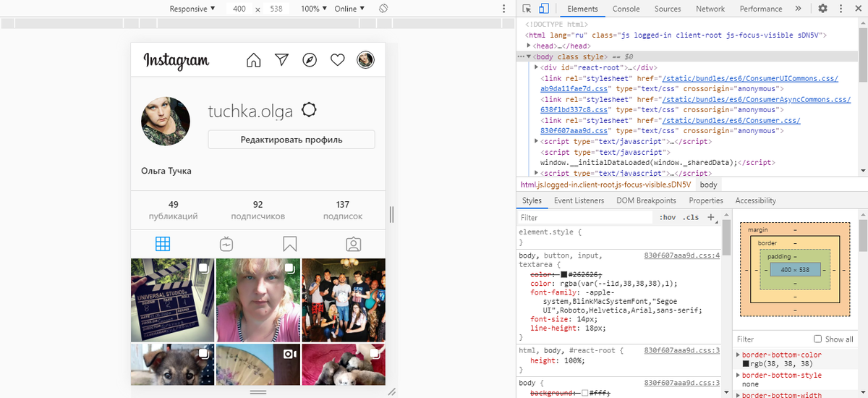The width and height of the screenshot is (868, 398).
Task: Switch to the Performance tab
Action: pyautogui.click(x=761, y=9)
